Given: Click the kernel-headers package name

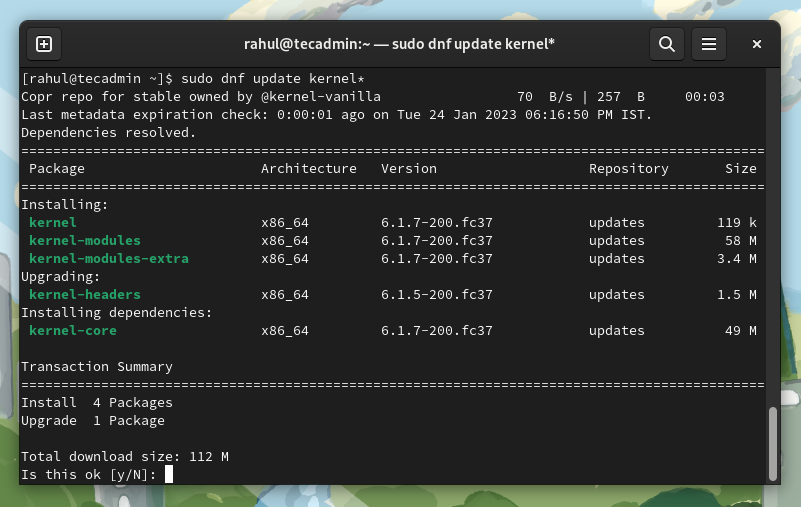Looking at the screenshot, I should (84, 294).
